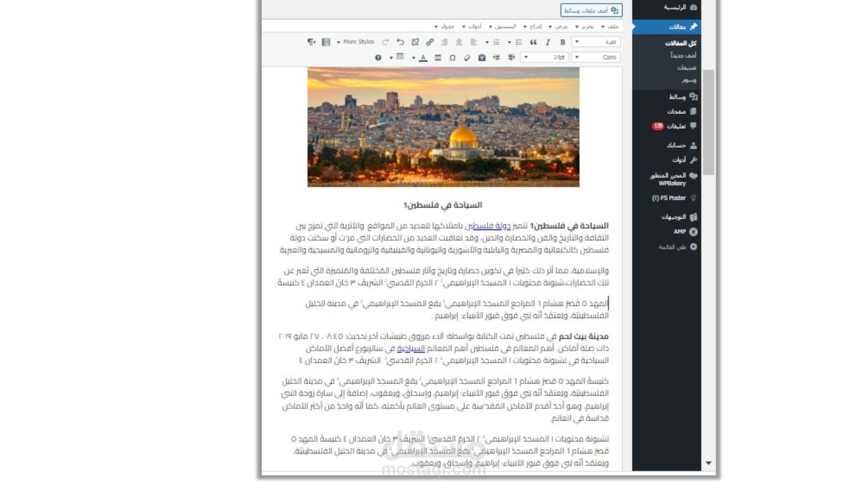Apply italic formatting
Screen dimensions: 868x488
[x=548, y=42]
